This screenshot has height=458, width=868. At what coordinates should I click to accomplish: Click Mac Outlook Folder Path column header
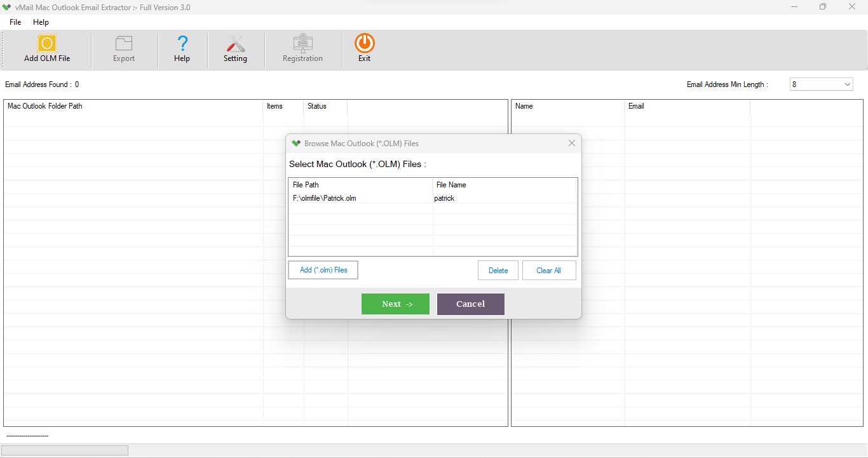133,106
